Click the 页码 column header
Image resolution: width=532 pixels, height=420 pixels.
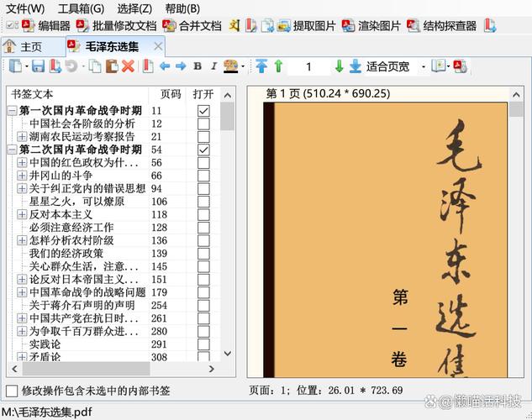pyautogui.click(x=167, y=94)
